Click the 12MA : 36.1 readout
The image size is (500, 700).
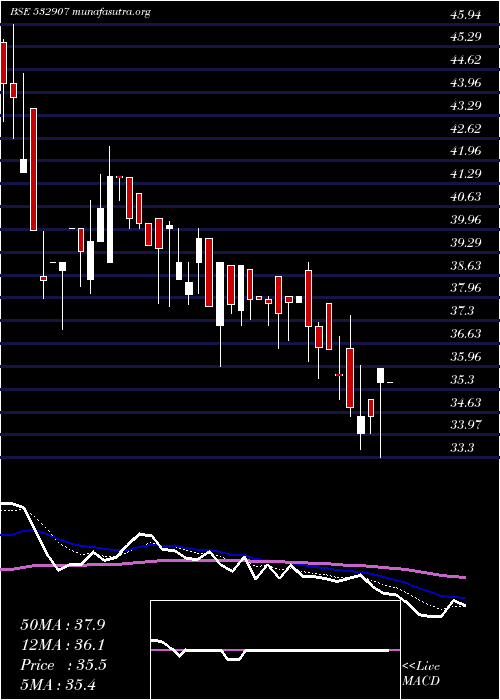62,645
